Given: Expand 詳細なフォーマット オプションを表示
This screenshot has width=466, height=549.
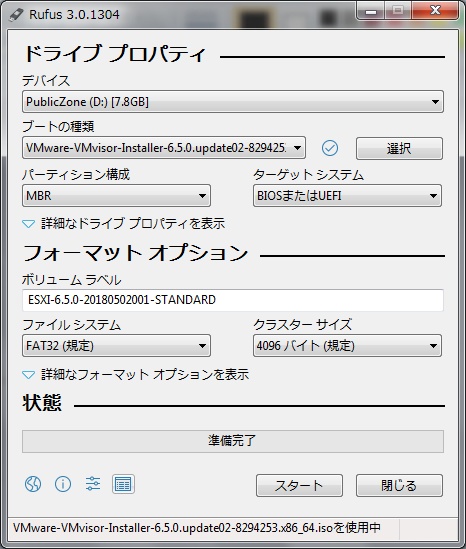Looking at the screenshot, I should pyautogui.click(x=135, y=375).
